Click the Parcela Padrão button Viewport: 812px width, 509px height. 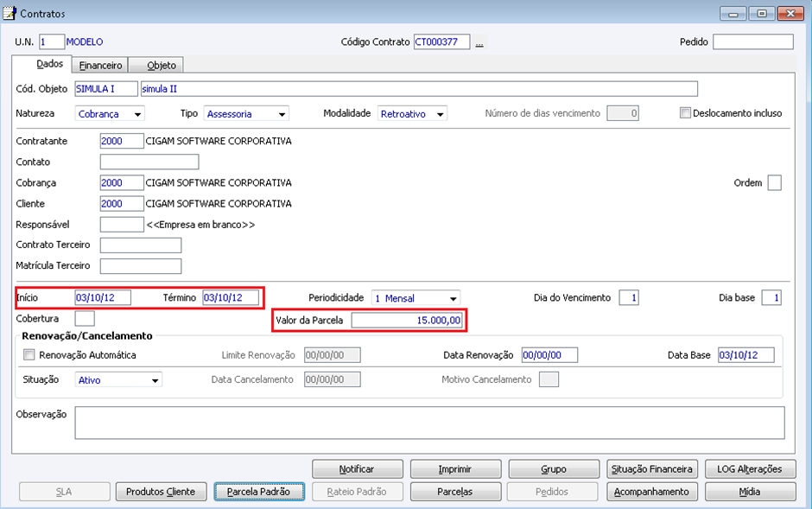(259, 492)
